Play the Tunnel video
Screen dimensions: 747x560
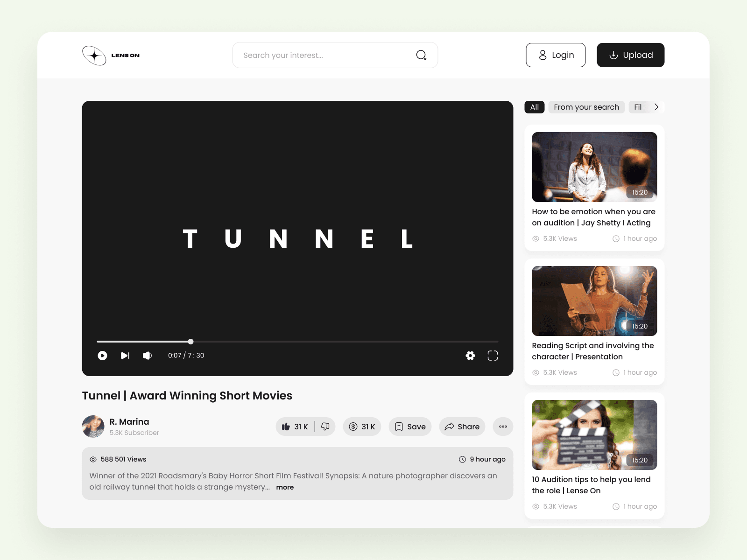tap(102, 356)
